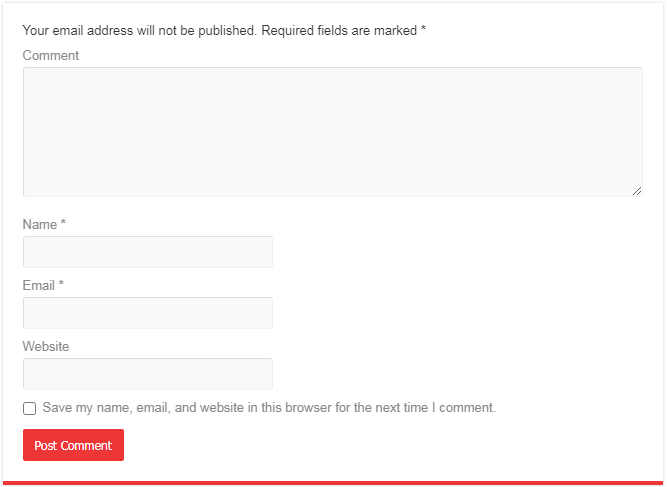Image resolution: width=667 pixels, height=487 pixels.
Task: Click the red divider bar below the form
Action: [333, 483]
